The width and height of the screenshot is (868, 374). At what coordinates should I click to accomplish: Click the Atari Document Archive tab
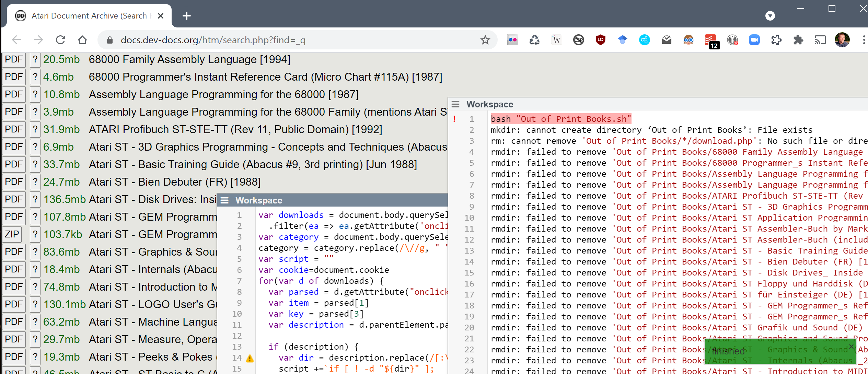tap(89, 16)
